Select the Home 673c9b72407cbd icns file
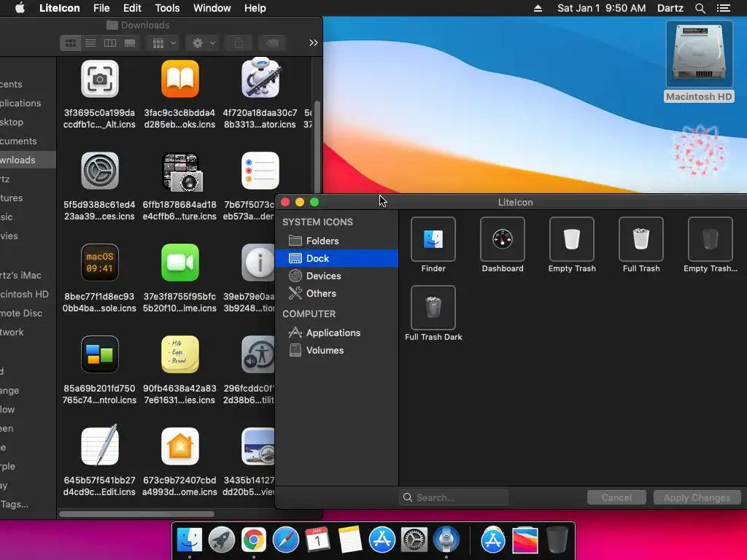This screenshot has height=560, width=747. coord(179,447)
